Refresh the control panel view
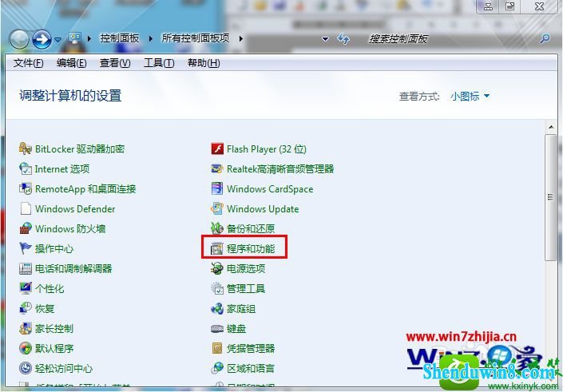Viewport: 563px width, 392px height. tap(343, 38)
